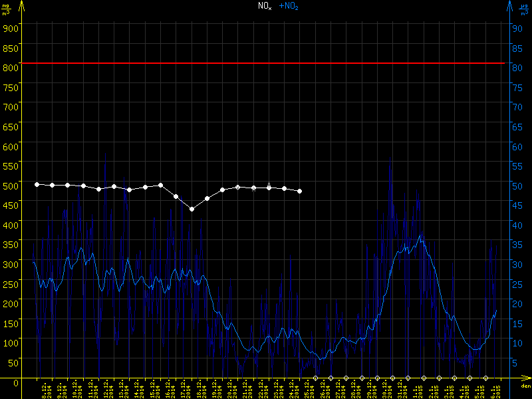Click the yellow arrow atop left axis
The width and height of the screenshot is (532, 399).
[21, 5]
